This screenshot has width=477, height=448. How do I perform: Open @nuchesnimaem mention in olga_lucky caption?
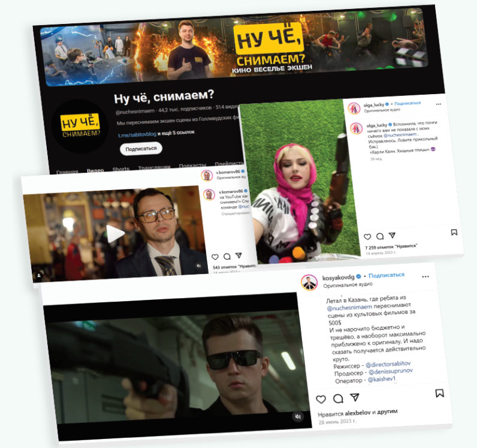coord(400,134)
